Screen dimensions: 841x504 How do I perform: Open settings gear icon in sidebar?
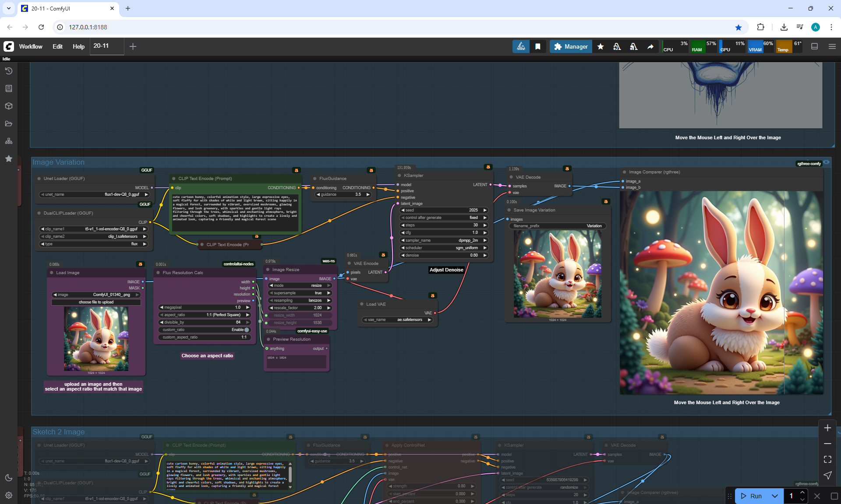pos(8,495)
